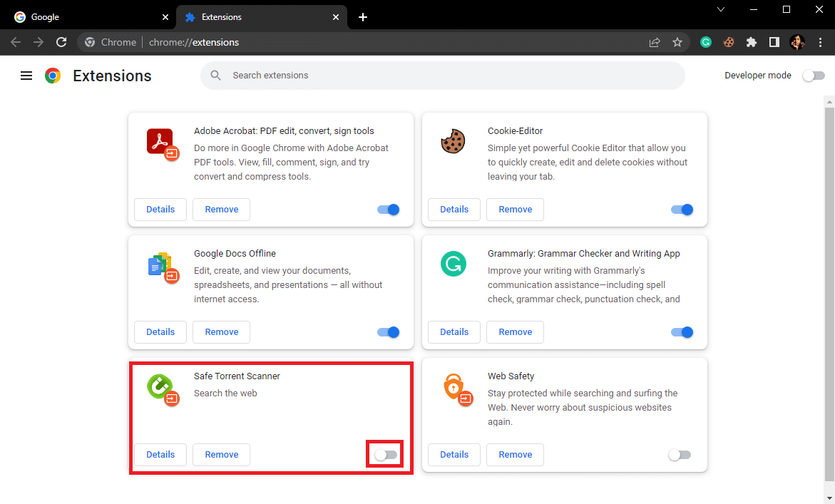This screenshot has height=504, width=835.
Task: Click the Chrome logo beside Extensions title
Action: point(53,76)
